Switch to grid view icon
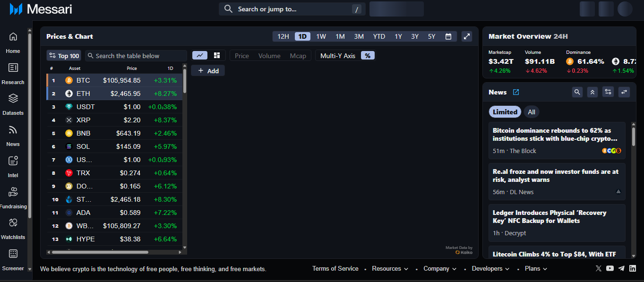 pyautogui.click(x=217, y=55)
